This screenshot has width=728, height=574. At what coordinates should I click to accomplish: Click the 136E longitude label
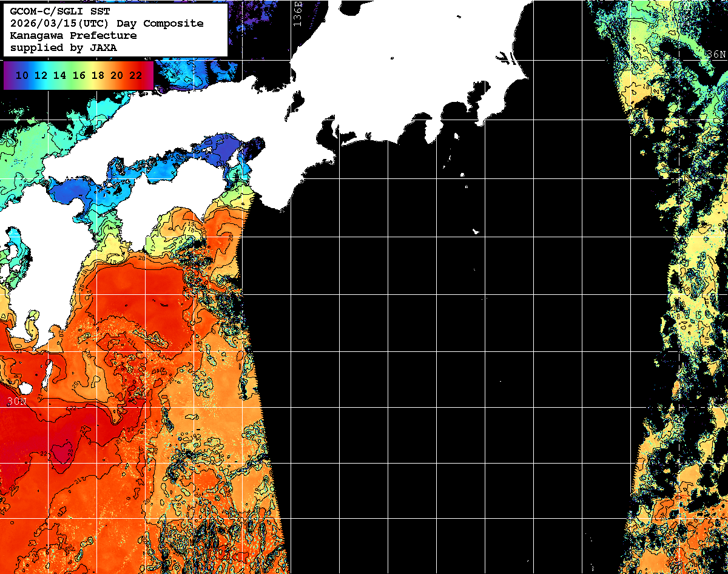click(x=297, y=13)
